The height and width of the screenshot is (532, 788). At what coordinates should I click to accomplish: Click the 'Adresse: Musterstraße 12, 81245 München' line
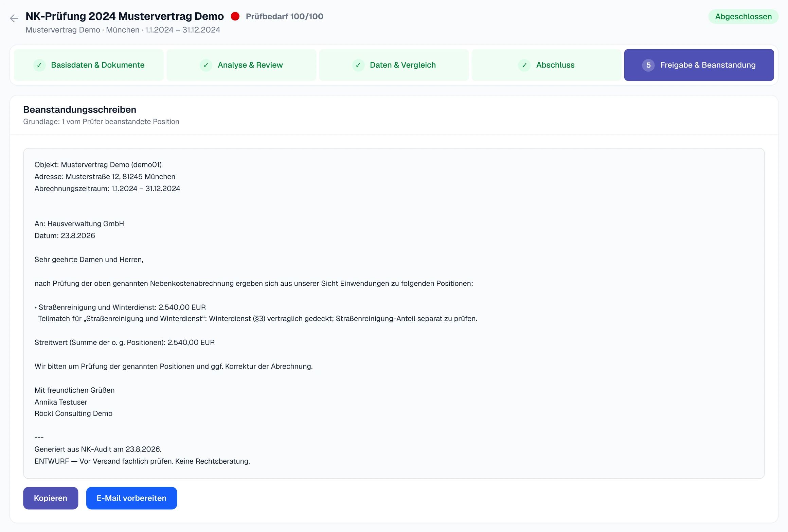pos(105,177)
